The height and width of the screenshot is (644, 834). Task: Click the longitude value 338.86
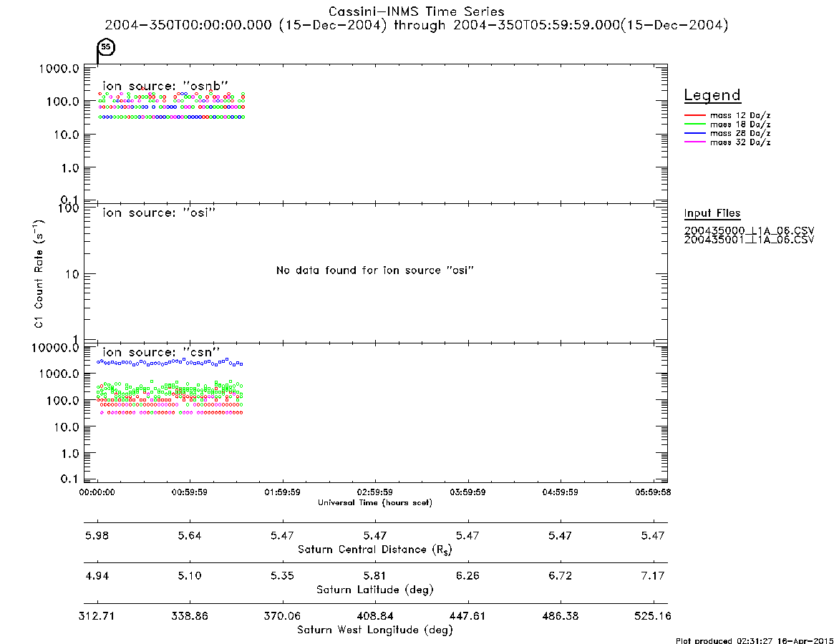tap(190, 616)
